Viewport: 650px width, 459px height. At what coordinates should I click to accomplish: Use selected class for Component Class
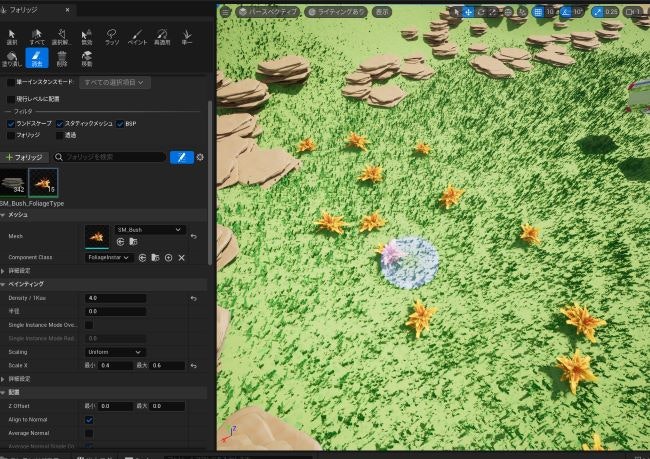pyautogui.click(x=142, y=258)
